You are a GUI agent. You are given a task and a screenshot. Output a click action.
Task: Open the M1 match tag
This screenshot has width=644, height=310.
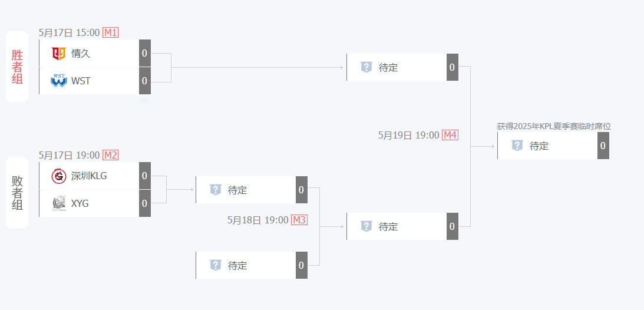pos(111,33)
